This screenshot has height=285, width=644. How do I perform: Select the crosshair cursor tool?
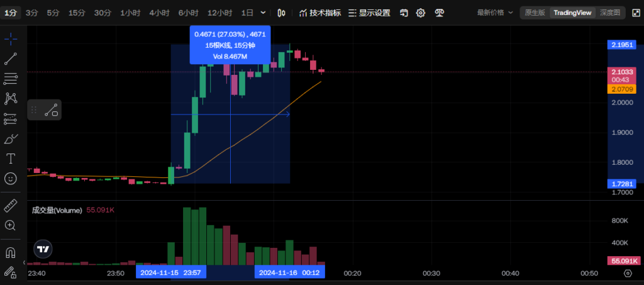(x=11, y=39)
